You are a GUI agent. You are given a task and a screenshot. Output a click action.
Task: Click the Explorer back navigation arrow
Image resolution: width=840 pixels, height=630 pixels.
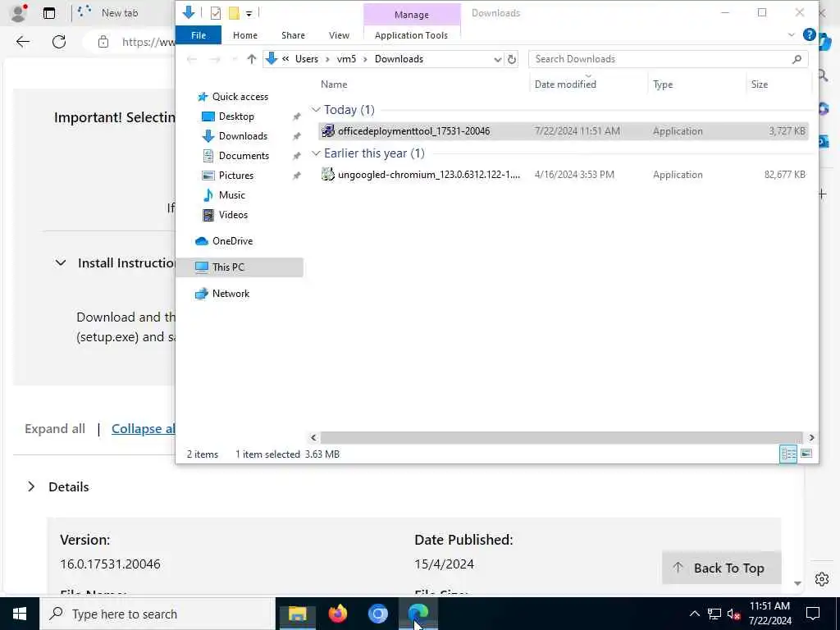coord(191,59)
